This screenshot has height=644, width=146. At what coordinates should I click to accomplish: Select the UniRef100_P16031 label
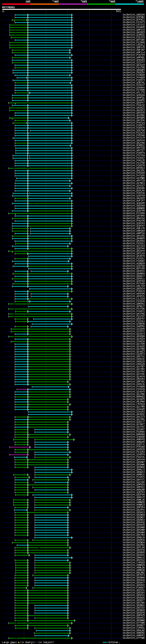coord(133,457)
